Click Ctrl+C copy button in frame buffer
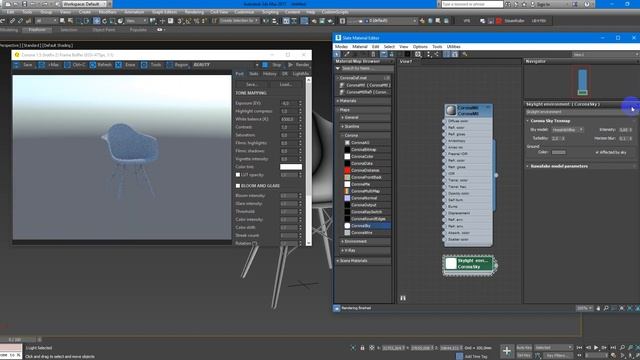 click(x=75, y=65)
